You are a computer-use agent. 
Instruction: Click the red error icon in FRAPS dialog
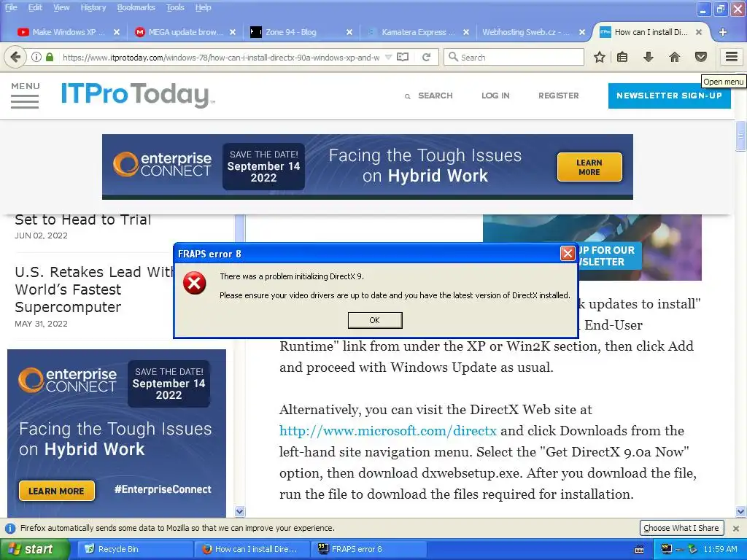pyautogui.click(x=194, y=284)
